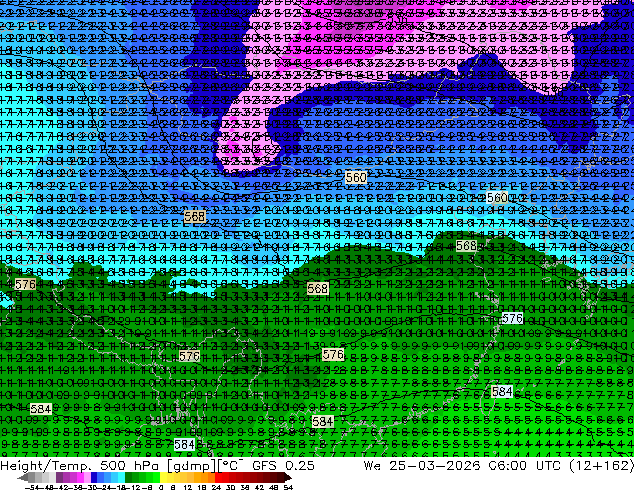Select the cyan swatch in temperature legend
The image size is (634, 490).
[122, 477]
